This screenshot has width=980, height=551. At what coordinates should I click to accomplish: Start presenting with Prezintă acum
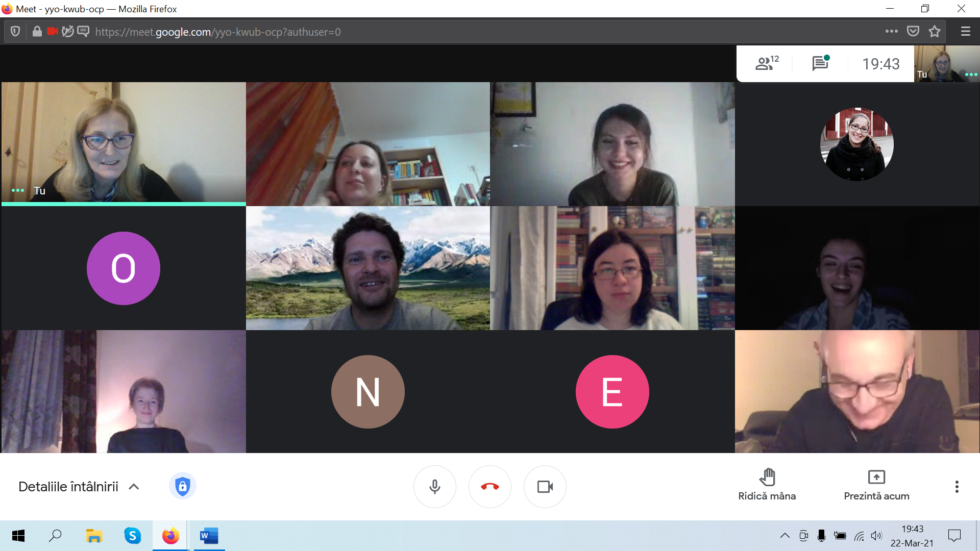pos(876,485)
